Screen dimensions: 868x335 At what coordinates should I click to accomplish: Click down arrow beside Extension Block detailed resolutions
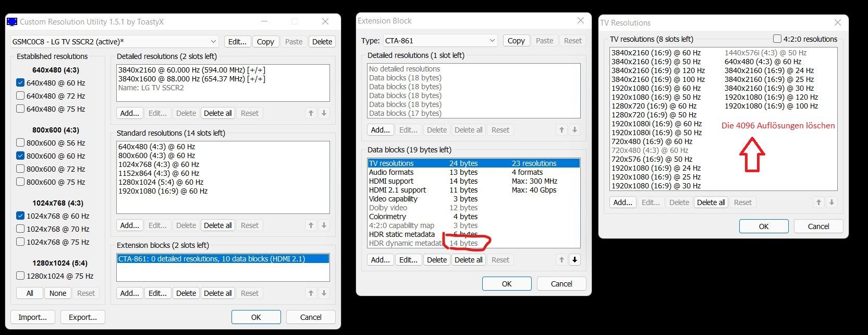[574, 130]
